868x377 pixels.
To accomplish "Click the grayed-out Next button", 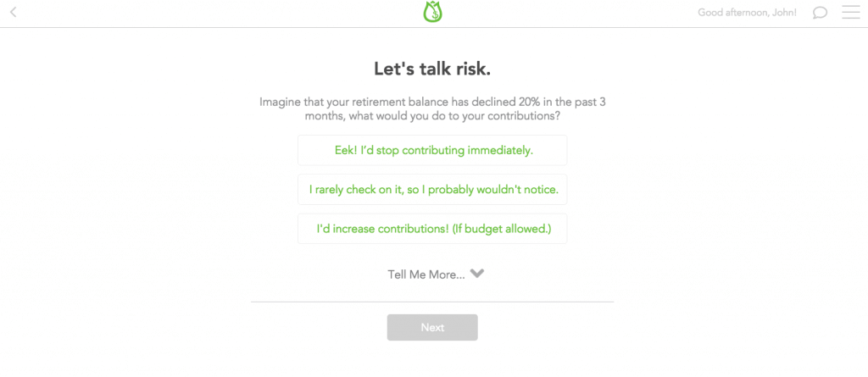I will [432, 327].
